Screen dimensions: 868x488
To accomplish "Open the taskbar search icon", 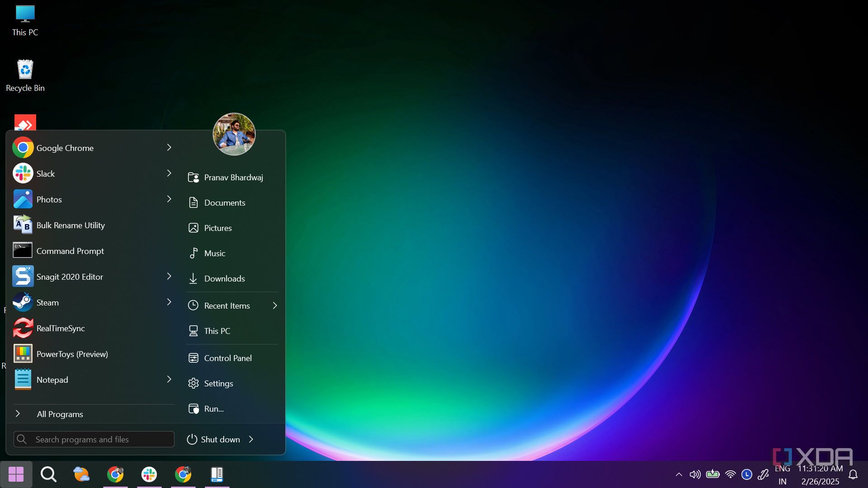I will 48,474.
